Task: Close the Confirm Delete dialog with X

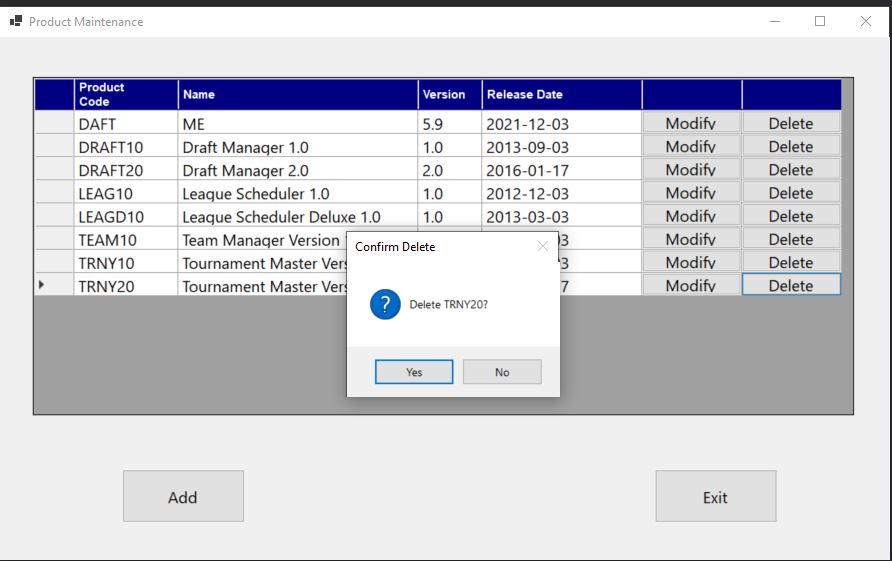Action: (543, 246)
